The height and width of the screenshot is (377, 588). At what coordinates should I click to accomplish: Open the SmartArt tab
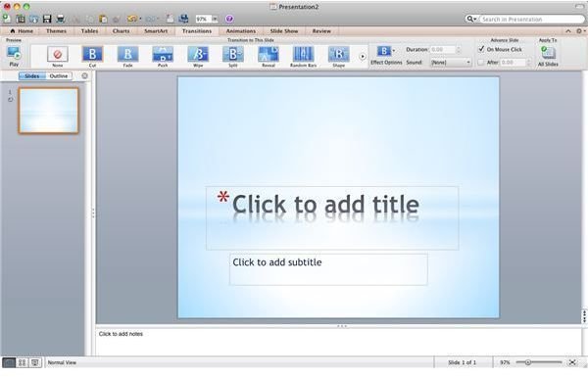click(156, 31)
